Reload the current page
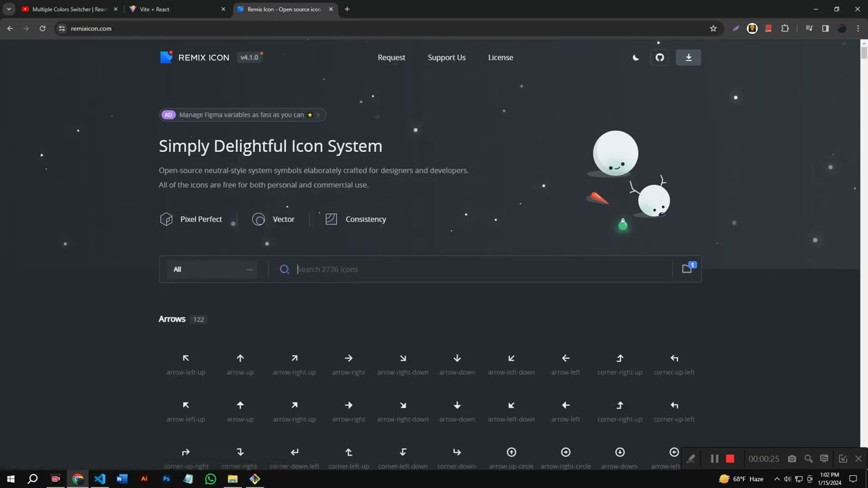Image resolution: width=868 pixels, height=488 pixels. [42, 28]
